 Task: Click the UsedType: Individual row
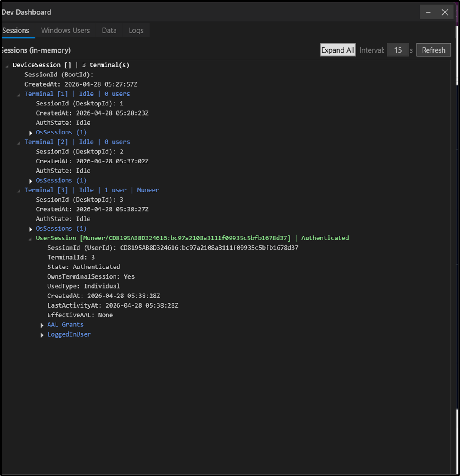pyautogui.click(x=84, y=286)
